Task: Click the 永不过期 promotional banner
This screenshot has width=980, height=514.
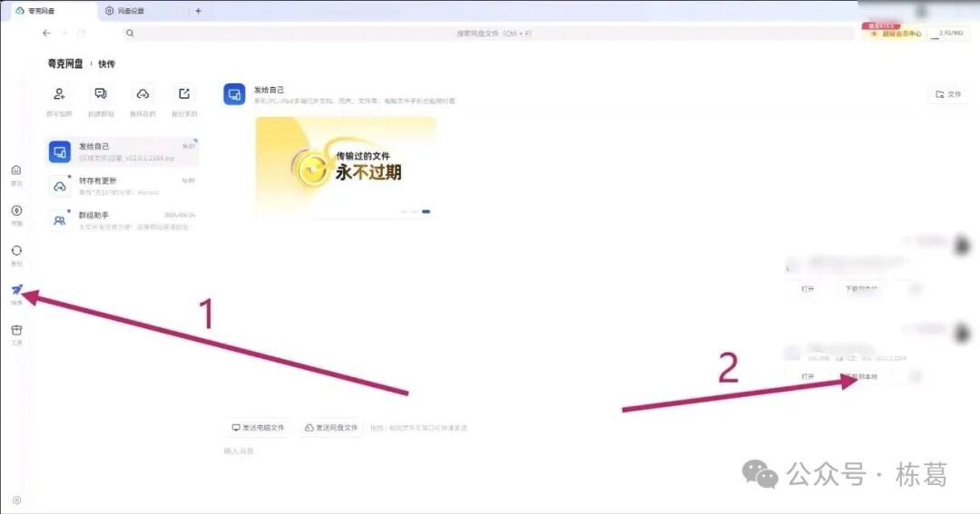Action: click(x=346, y=167)
